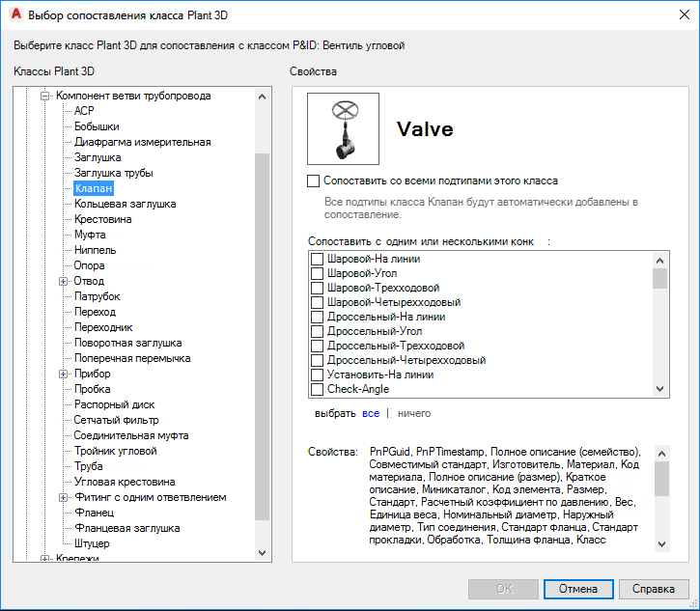Select Поворотная заглушка tree item
This screenshot has height=611, width=700.
[127, 343]
